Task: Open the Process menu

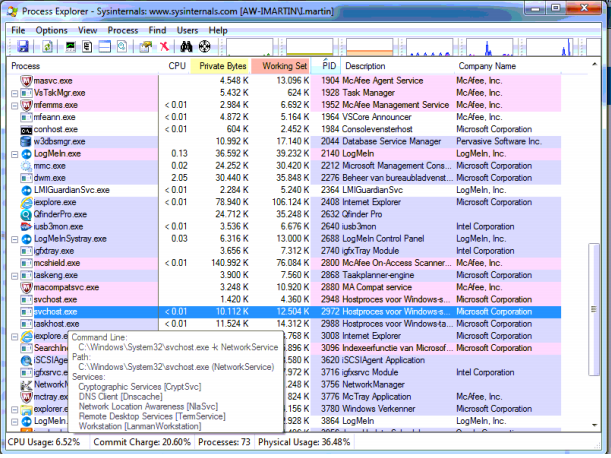Action: [122, 30]
